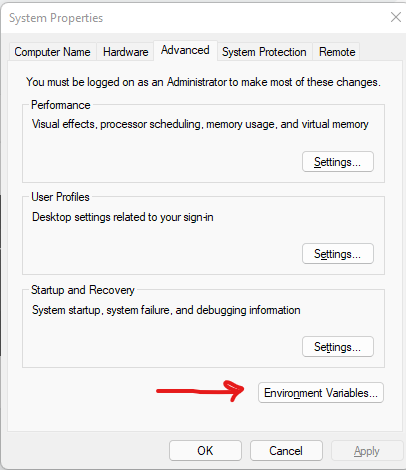
Task: Open User Profiles Settings button
Action: click(x=338, y=254)
